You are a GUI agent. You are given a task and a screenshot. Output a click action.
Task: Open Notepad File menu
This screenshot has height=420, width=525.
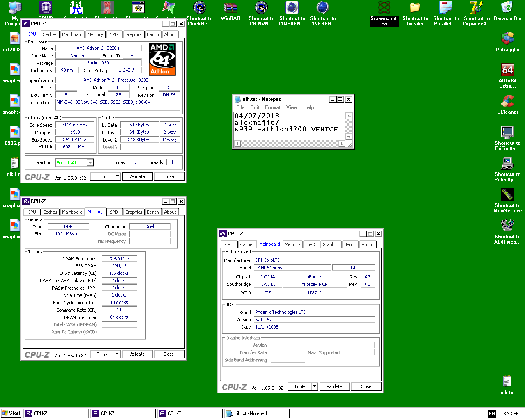pos(240,107)
